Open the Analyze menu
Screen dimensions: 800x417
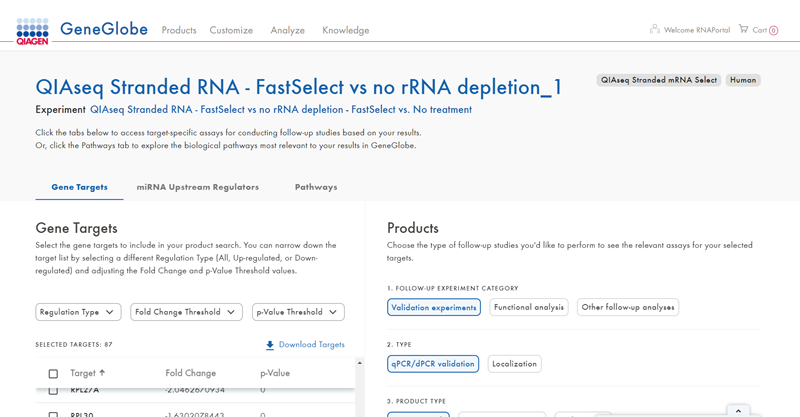click(288, 30)
